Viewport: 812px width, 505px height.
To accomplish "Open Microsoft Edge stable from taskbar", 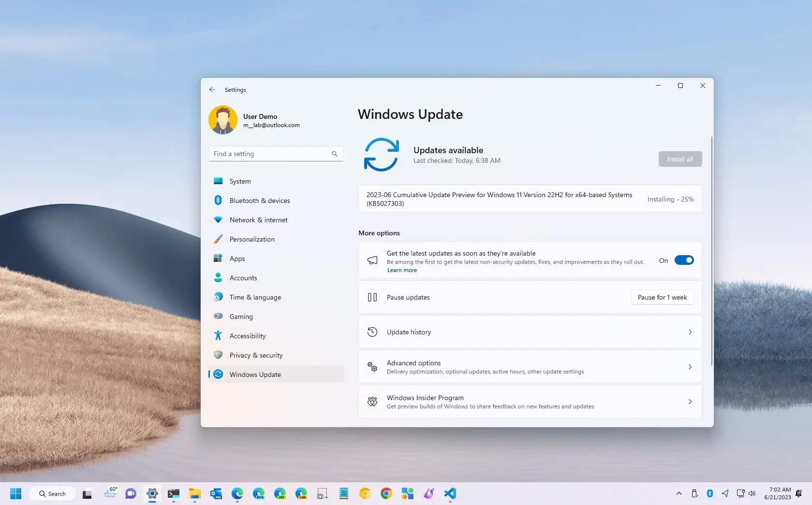I will 237,493.
